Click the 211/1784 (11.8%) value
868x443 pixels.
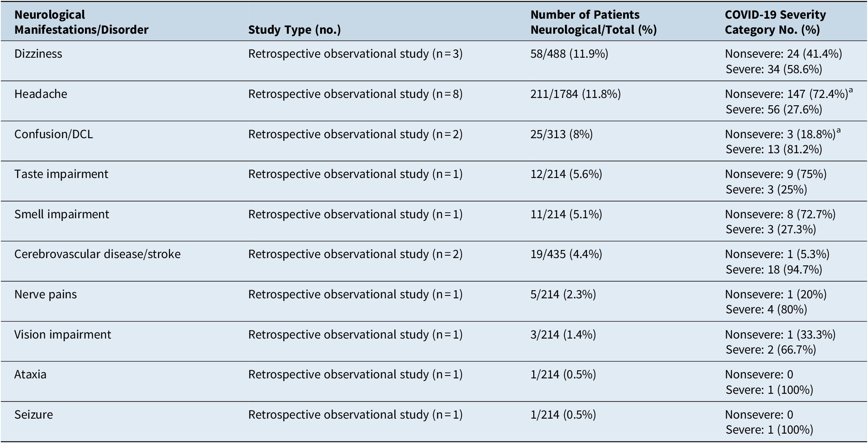coord(576,94)
